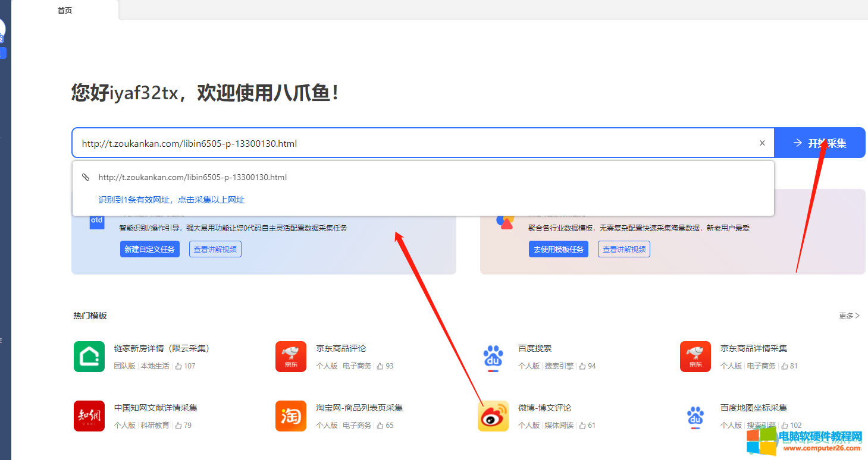
Task: Open 中国知网文献详情采集 template title
Action: click(x=156, y=408)
